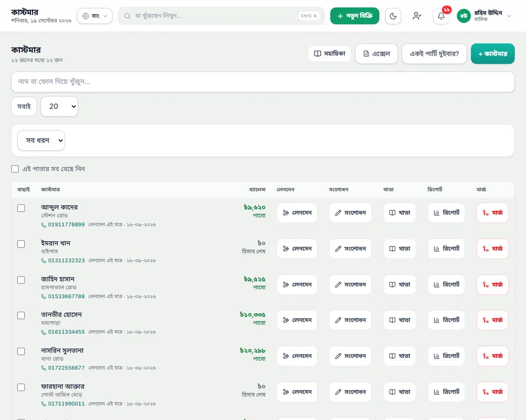Open the সহায়িকা guide
Image resolution: width=526 pixels, height=420 pixels.
click(x=329, y=54)
